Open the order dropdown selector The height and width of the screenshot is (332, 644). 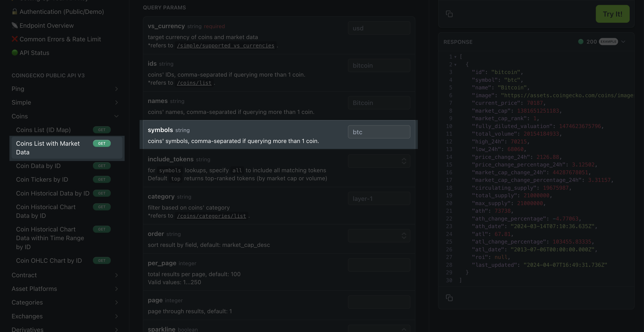(379, 235)
